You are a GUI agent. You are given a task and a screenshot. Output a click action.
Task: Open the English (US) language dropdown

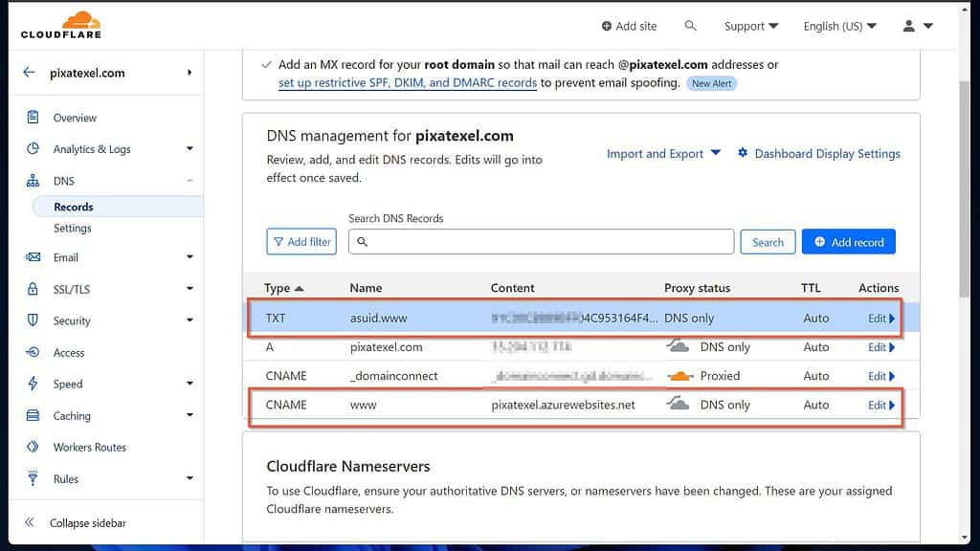(840, 26)
